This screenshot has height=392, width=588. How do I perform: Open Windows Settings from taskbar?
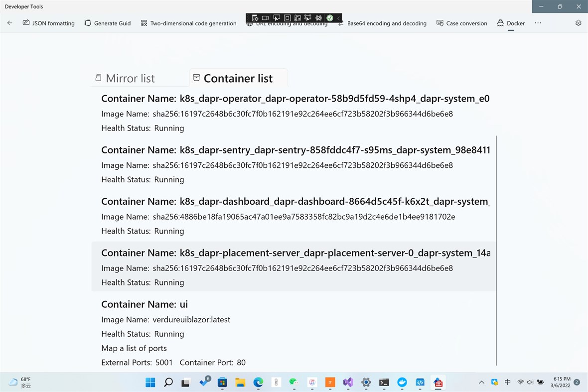(366, 382)
